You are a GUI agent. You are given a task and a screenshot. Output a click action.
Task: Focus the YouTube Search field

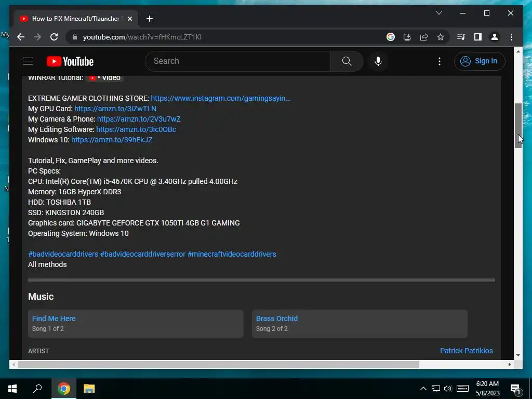coord(238,61)
